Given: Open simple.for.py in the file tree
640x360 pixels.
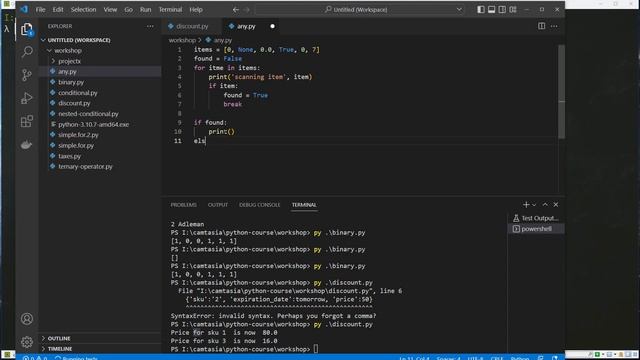Looking at the screenshot, I should pos(100,145).
